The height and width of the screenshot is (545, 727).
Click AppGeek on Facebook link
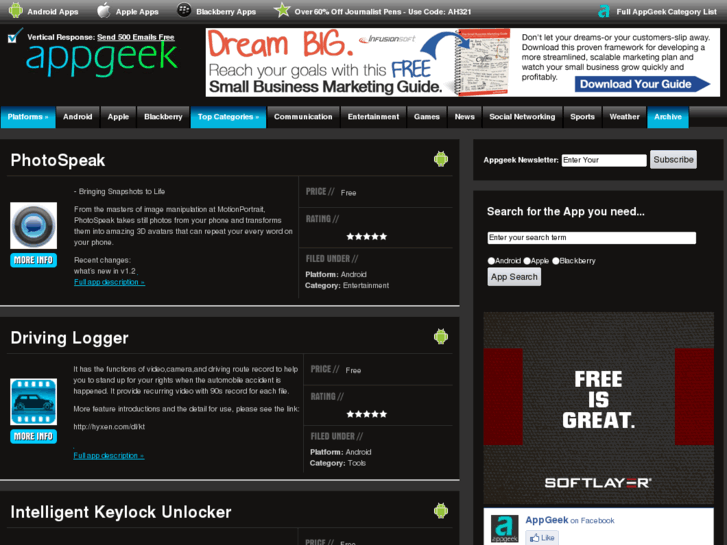(x=570, y=520)
